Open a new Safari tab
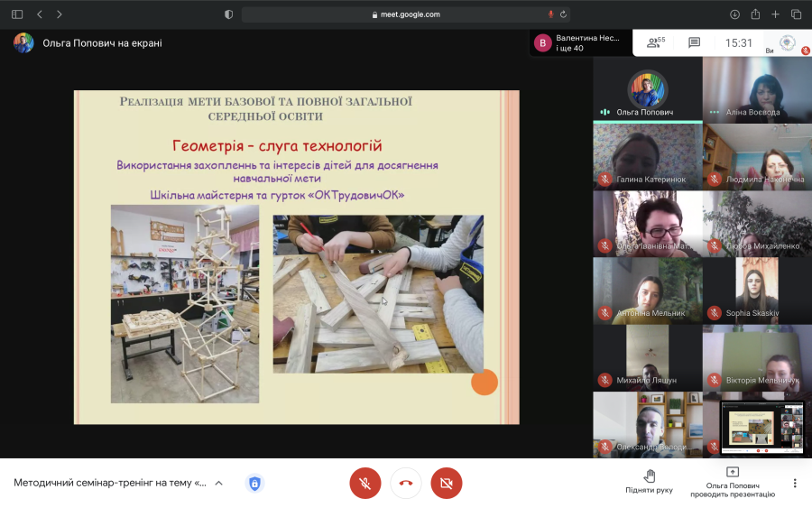The width and height of the screenshot is (812, 508). 775,14
